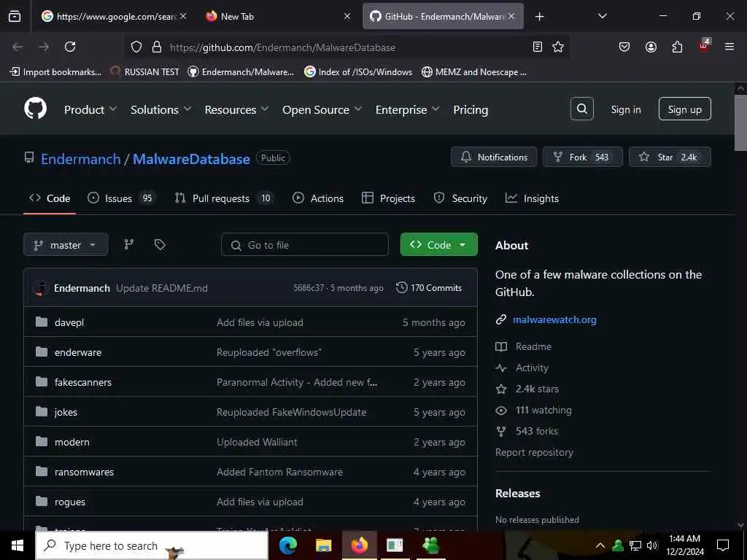The width and height of the screenshot is (747, 560).
Task: Open the malwarewatch.org link
Action: [554, 319]
